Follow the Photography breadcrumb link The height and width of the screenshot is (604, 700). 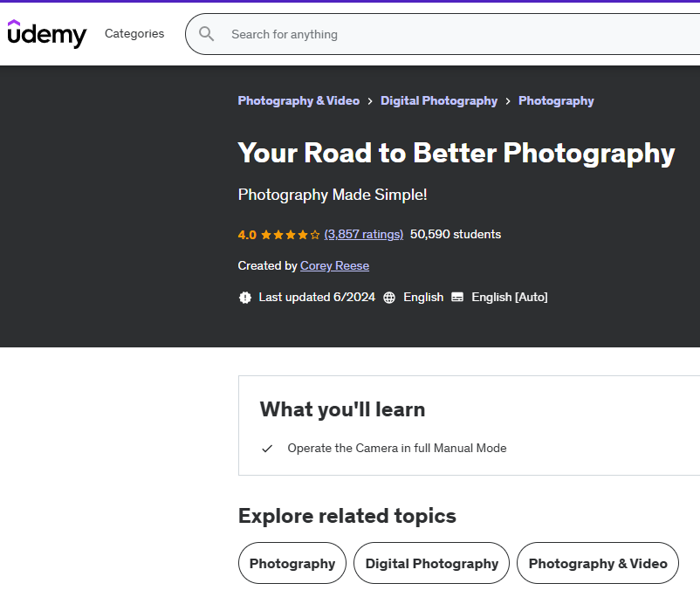click(x=556, y=101)
